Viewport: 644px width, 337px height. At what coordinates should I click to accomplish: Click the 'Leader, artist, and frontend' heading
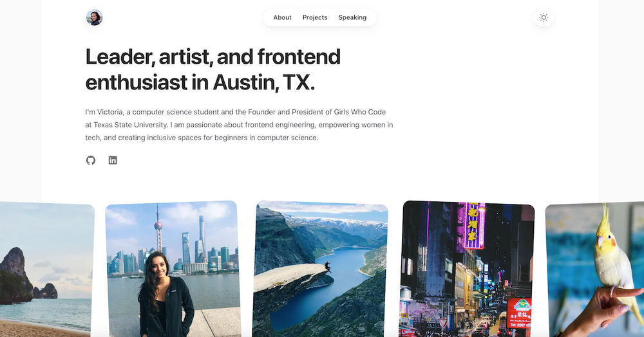coord(213,57)
